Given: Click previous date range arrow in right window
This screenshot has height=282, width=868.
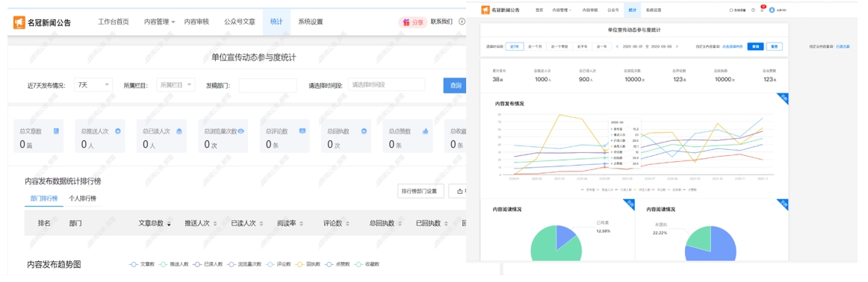Looking at the screenshot, I should pyautogui.click(x=618, y=46).
